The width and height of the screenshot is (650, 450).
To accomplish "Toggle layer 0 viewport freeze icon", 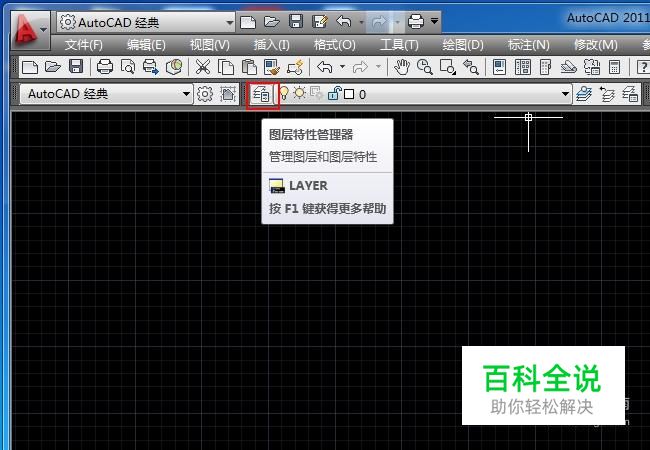I will click(316, 94).
